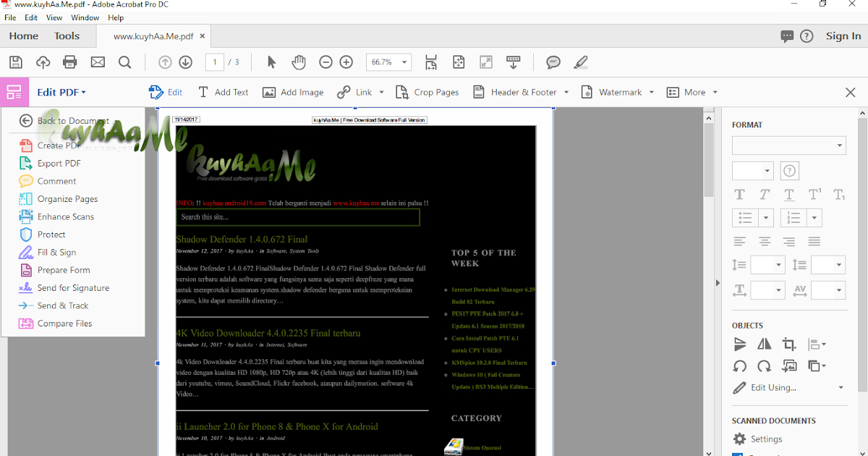Zoom in with the plus icon
This screenshot has width=868, height=456.
346,62
